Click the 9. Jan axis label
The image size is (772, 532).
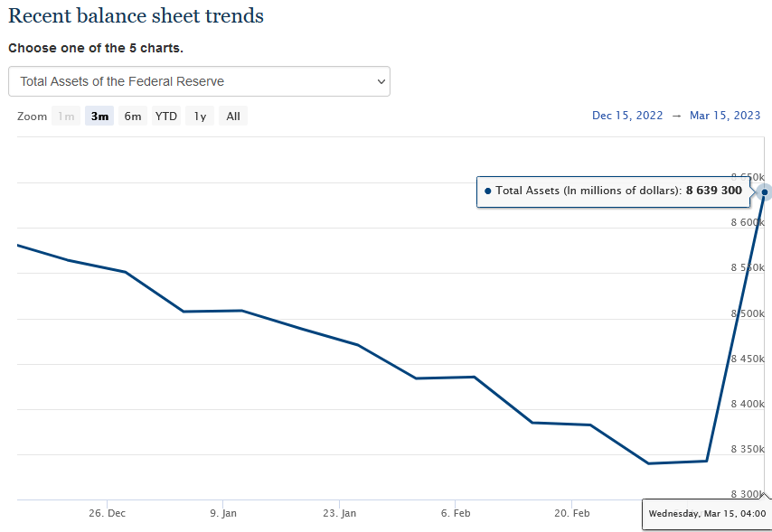point(224,513)
